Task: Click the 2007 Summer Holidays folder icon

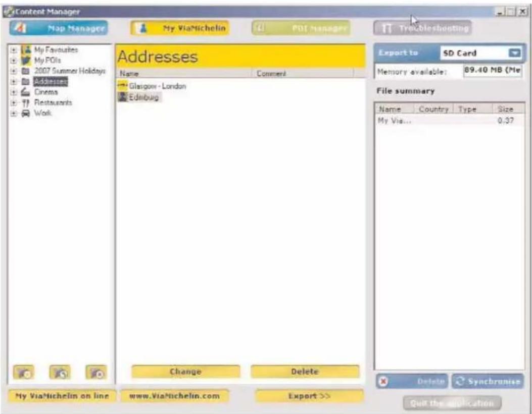Action: [x=25, y=71]
